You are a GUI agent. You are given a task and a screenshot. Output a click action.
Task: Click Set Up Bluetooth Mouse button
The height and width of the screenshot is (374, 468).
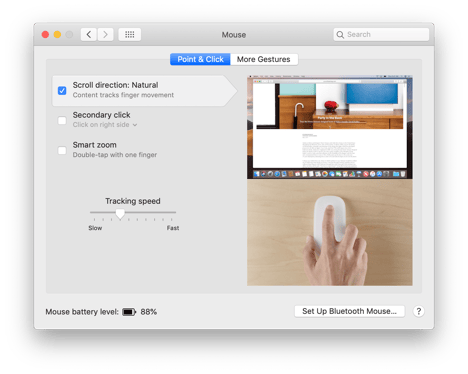(x=349, y=311)
